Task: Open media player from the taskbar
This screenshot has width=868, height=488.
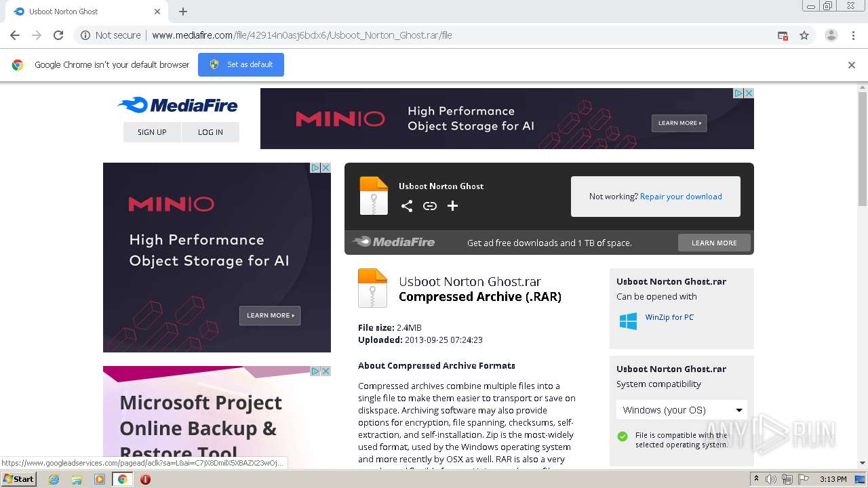Action: (x=100, y=479)
